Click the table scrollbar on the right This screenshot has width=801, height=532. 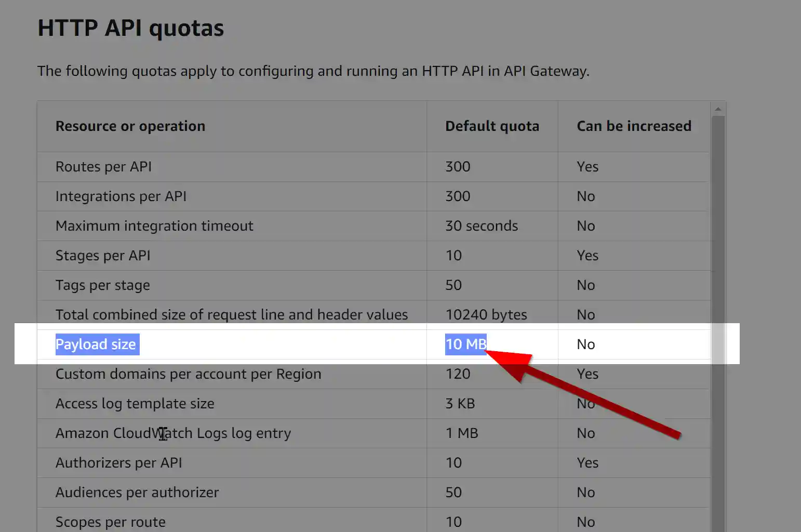click(x=718, y=208)
